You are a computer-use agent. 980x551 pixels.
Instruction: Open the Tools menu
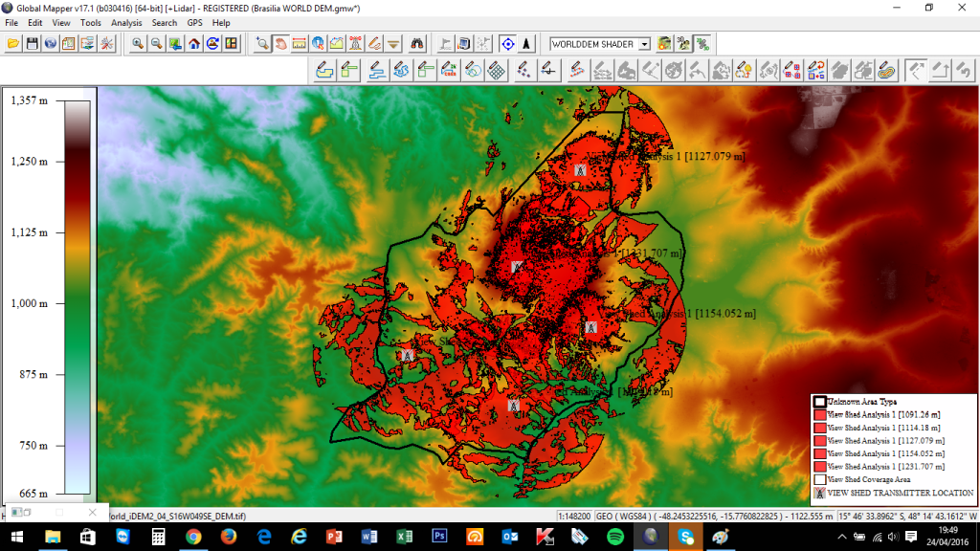[91, 22]
